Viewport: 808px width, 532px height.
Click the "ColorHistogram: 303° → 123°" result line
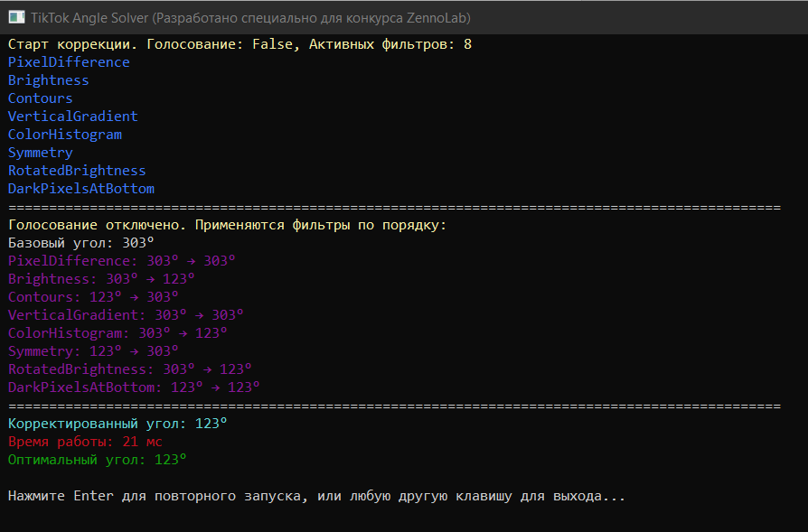pos(117,333)
